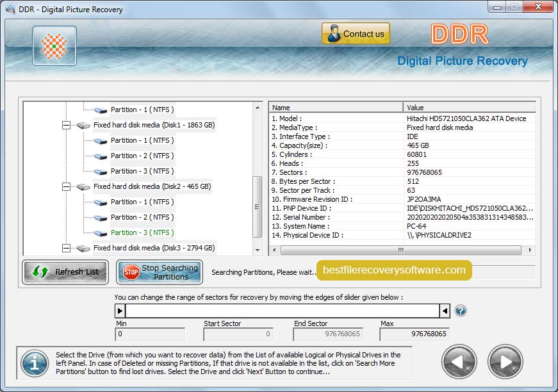
Task: Click the Refresh List button
Action: click(x=65, y=272)
